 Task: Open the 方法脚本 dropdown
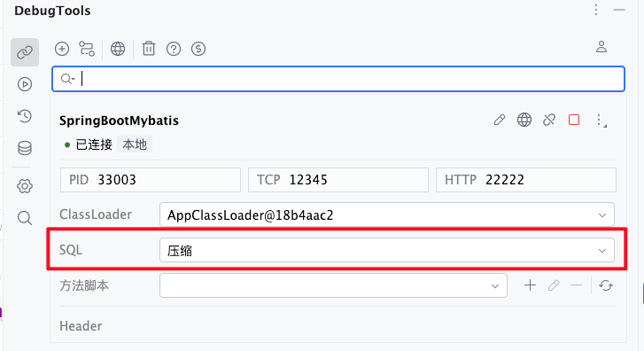click(333, 285)
